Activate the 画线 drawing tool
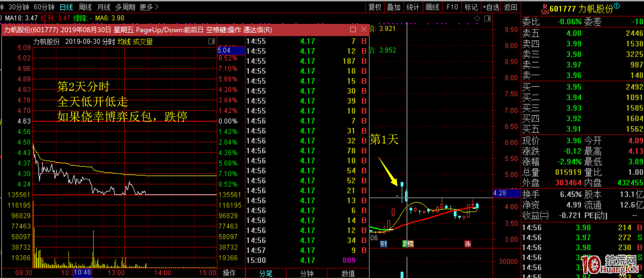644x278 pixels. (432, 7)
